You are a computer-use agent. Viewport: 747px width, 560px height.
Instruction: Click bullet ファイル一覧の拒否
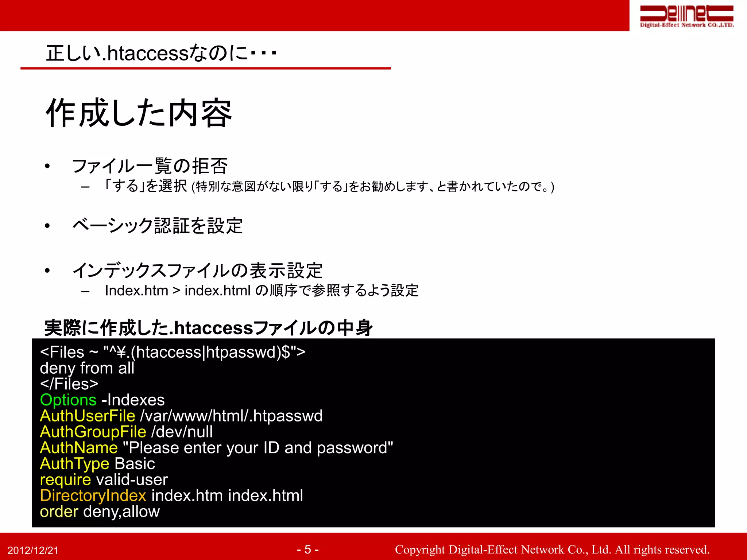(x=150, y=166)
